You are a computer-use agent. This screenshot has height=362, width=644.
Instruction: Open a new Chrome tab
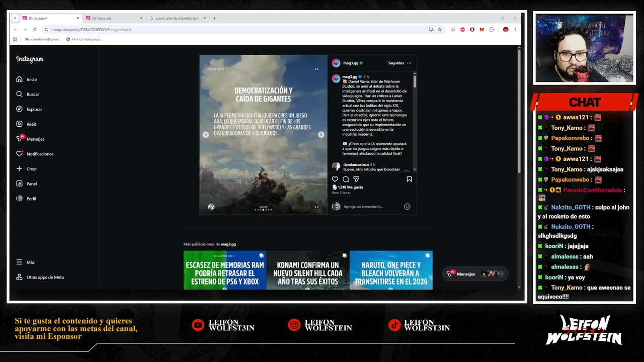(214, 18)
